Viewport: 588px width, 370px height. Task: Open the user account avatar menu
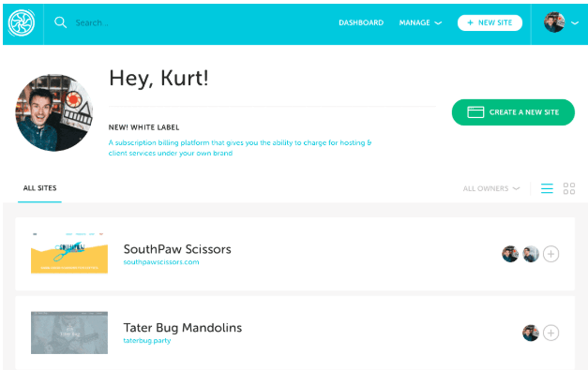pyautogui.click(x=561, y=22)
